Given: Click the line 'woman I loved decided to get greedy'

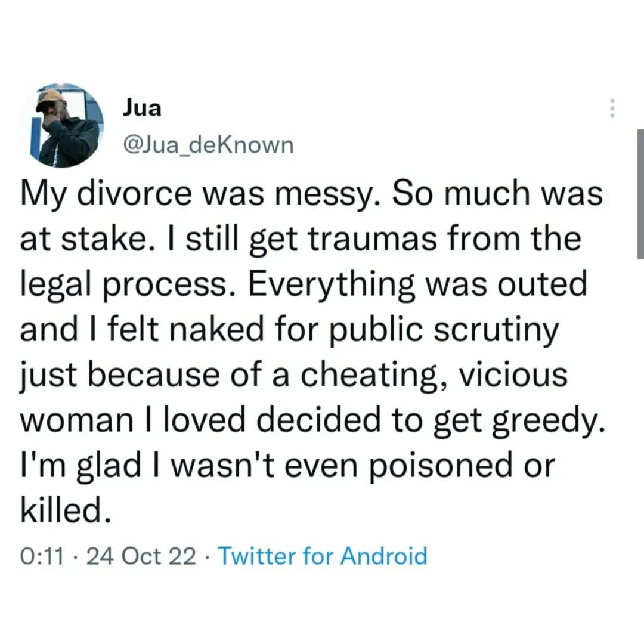Looking at the screenshot, I should pyautogui.click(x=312, y=421).
